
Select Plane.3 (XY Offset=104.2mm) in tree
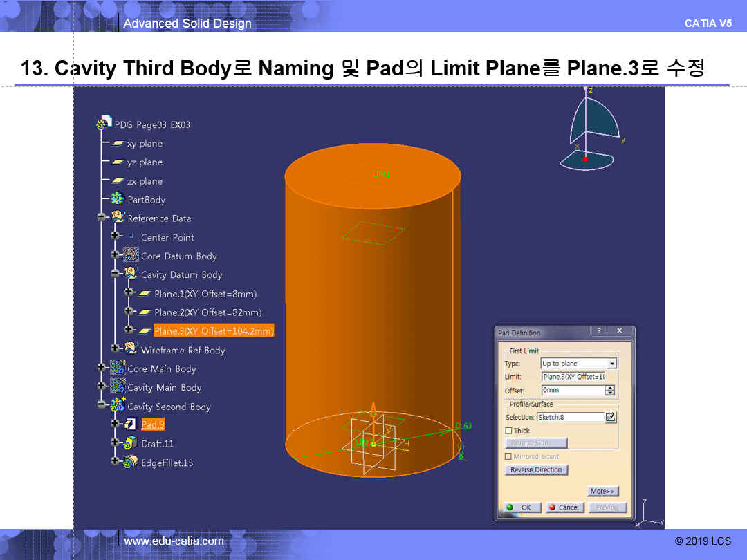tap(213, 331)
